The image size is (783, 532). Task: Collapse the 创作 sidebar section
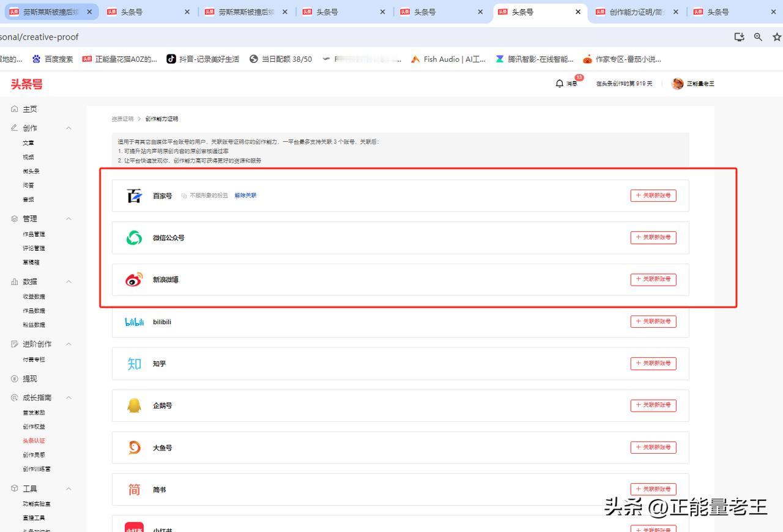(69, 128)
